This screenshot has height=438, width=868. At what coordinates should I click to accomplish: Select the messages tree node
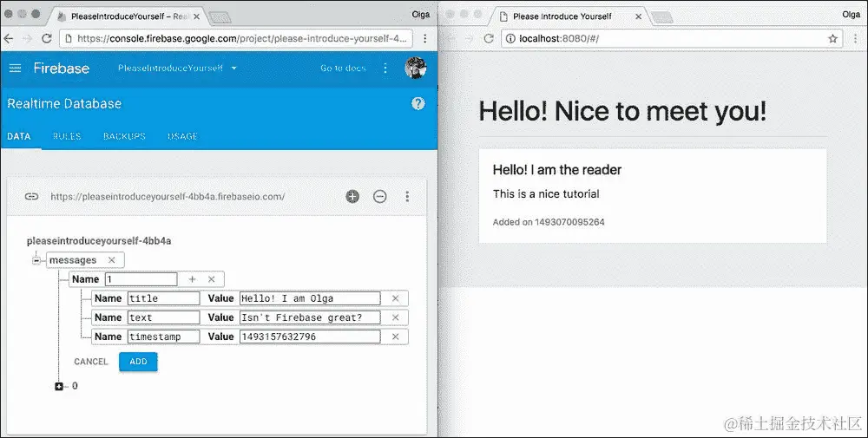(73, 260)
